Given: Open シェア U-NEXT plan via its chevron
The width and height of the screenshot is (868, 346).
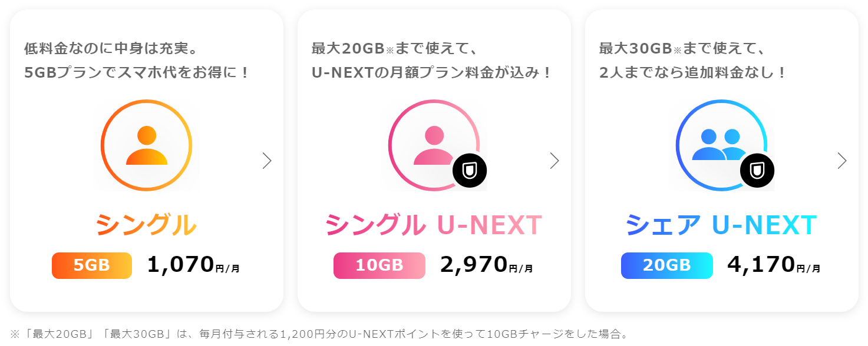Looking at the screenshot, I should 842,161.
